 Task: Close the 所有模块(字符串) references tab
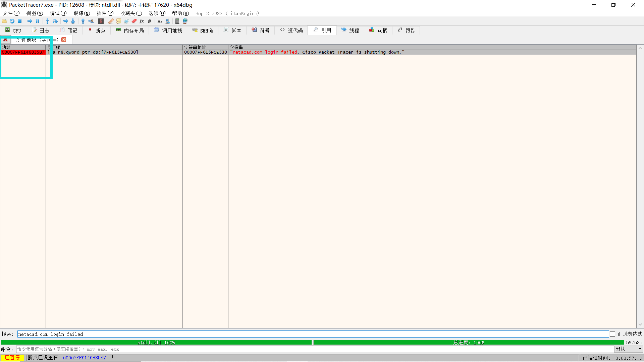[64, 40]
